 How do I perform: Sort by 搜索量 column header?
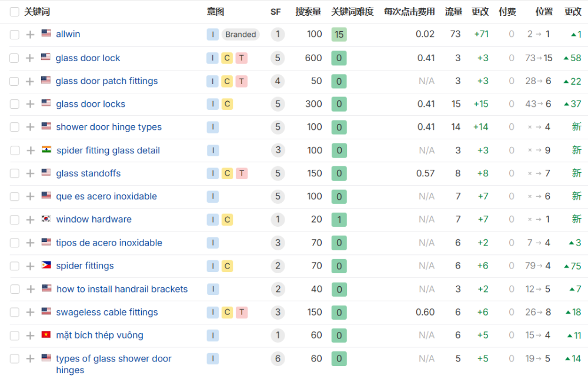(x=308, y=12)
